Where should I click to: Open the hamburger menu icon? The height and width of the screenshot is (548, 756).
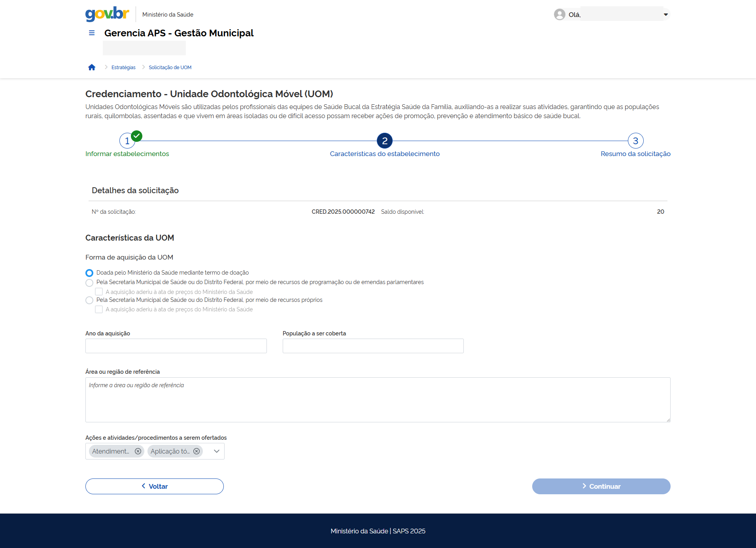92,33
